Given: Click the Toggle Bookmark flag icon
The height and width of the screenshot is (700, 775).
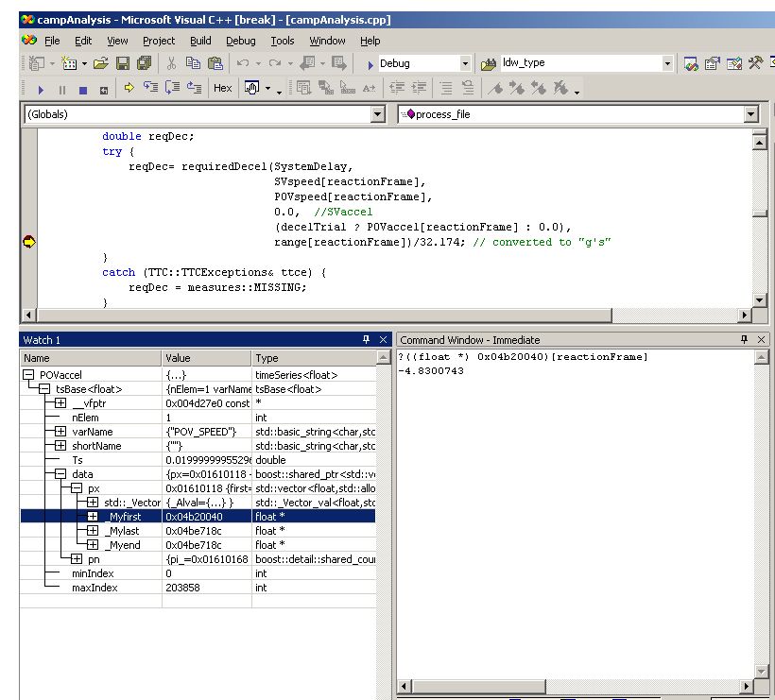Looking at the screenshot, I should pyautogui.click(x=496, y=88).
